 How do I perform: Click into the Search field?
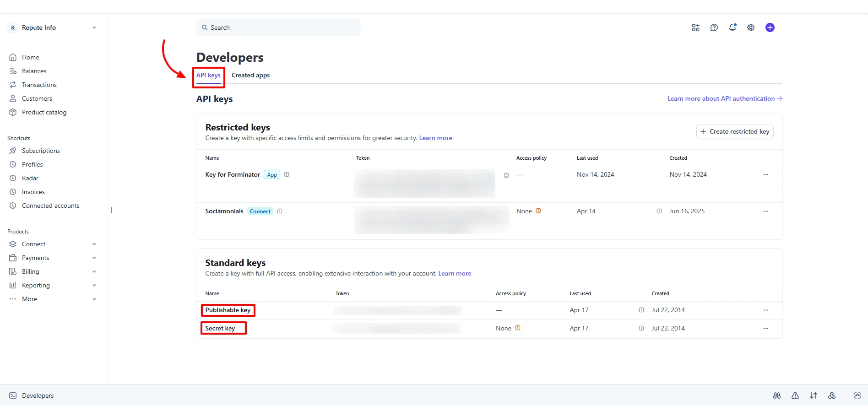point(279,27)
